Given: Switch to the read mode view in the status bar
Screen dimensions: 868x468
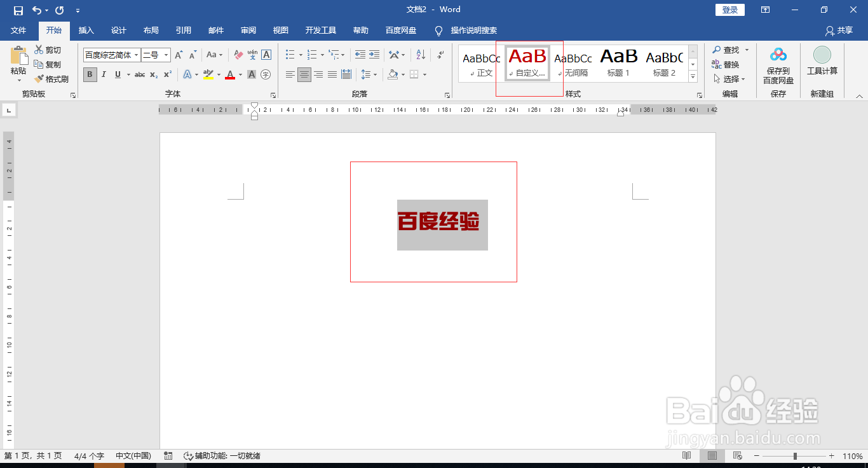Looking at the screenshot, I should click(687, 456).
